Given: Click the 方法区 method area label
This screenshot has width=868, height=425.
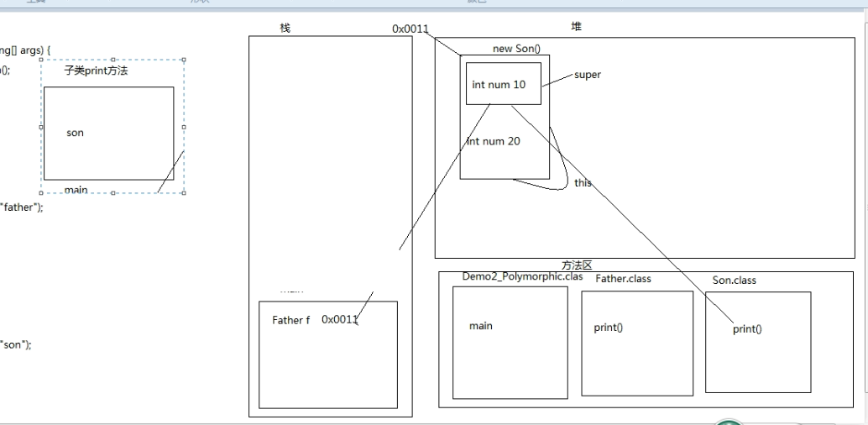Looking at the screenshot, I should 577,265.
